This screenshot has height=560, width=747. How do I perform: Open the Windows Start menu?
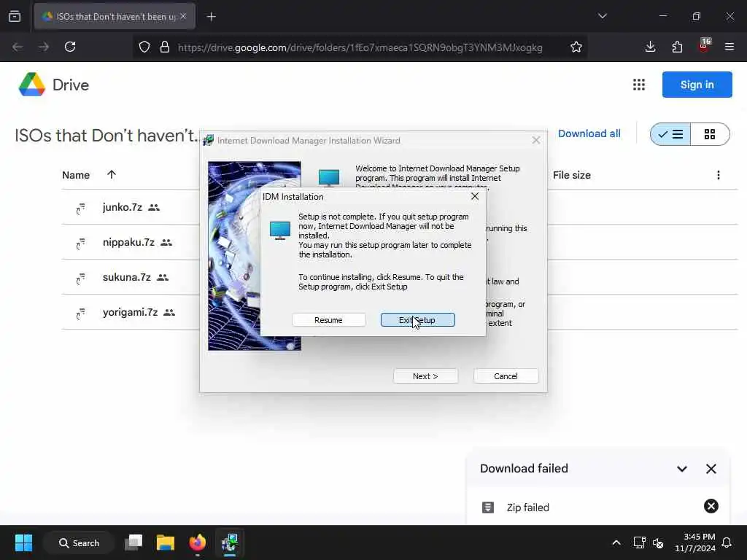(23, 542)
